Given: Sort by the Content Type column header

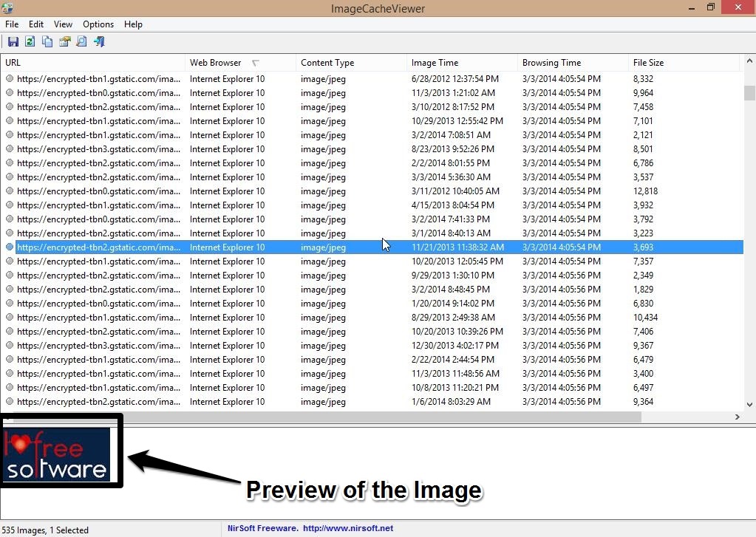Looking at the screenshot, I should [351, 63].
